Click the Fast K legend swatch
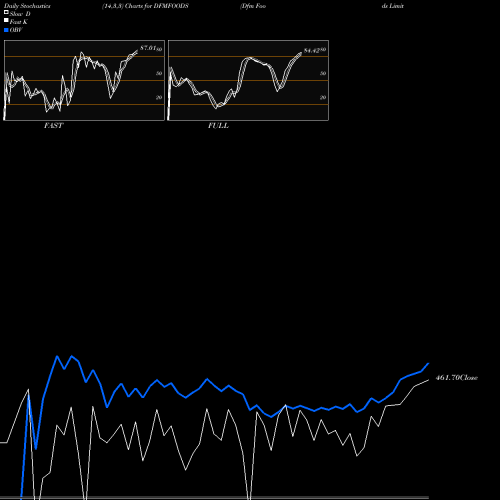 click(6, 20)
